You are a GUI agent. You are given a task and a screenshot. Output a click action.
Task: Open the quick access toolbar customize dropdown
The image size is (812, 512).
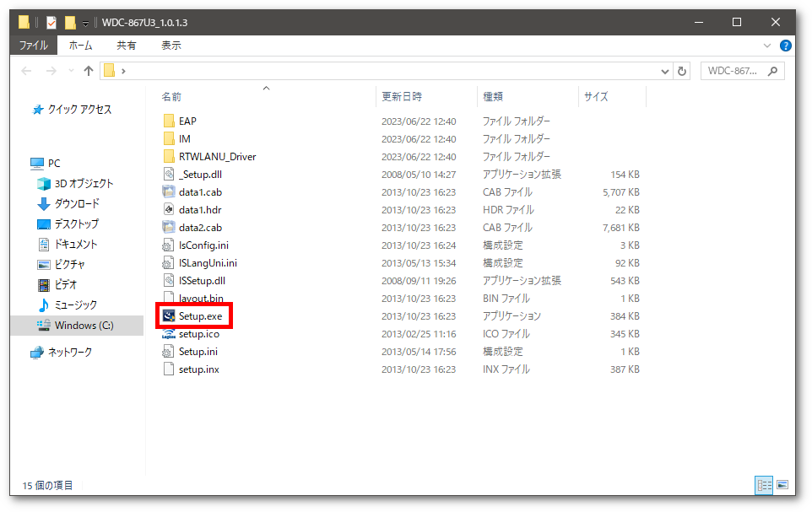(86, 23)
